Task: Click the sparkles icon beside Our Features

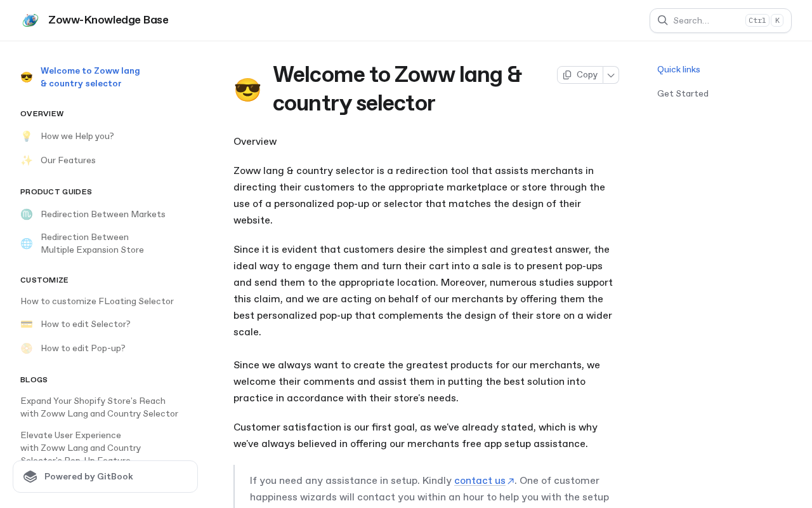Action: [27, 161]
